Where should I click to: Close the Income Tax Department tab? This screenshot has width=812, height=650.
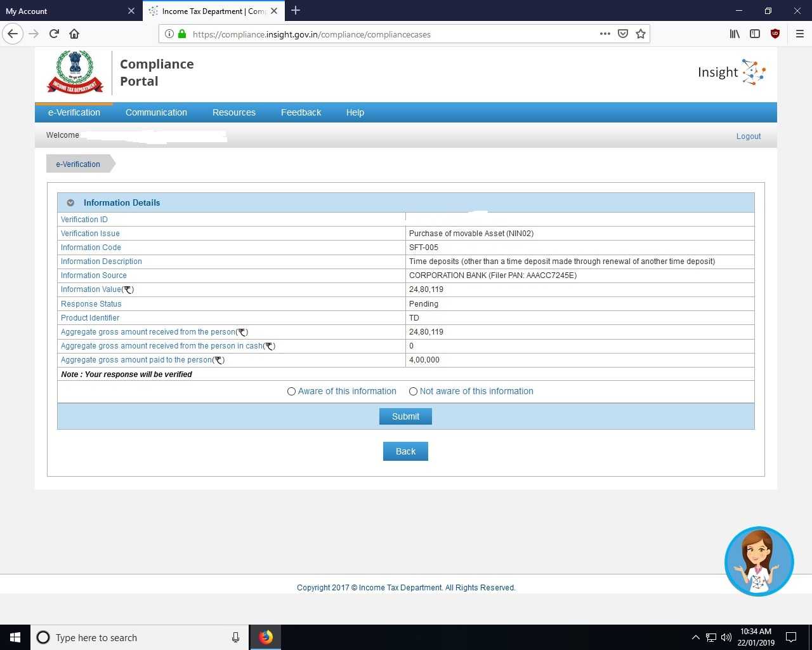pyautogui.click(x=274, y=11)
